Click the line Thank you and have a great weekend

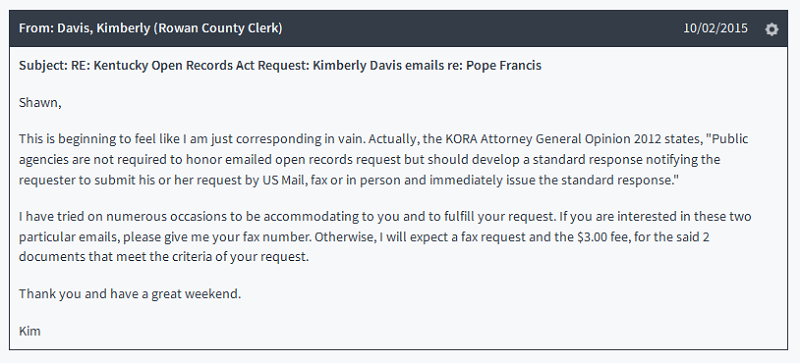pyautogui.click(x=130, y=294)
